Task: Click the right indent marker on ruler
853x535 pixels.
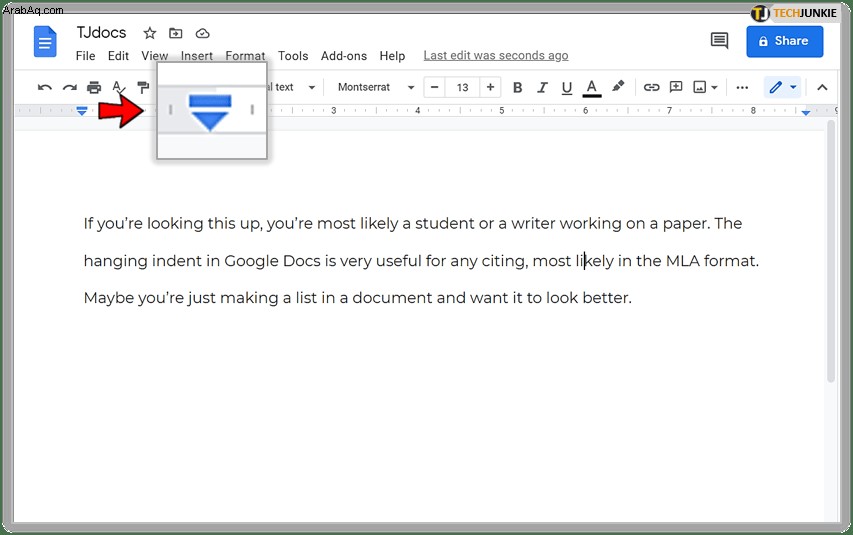Action: point(806,112)
